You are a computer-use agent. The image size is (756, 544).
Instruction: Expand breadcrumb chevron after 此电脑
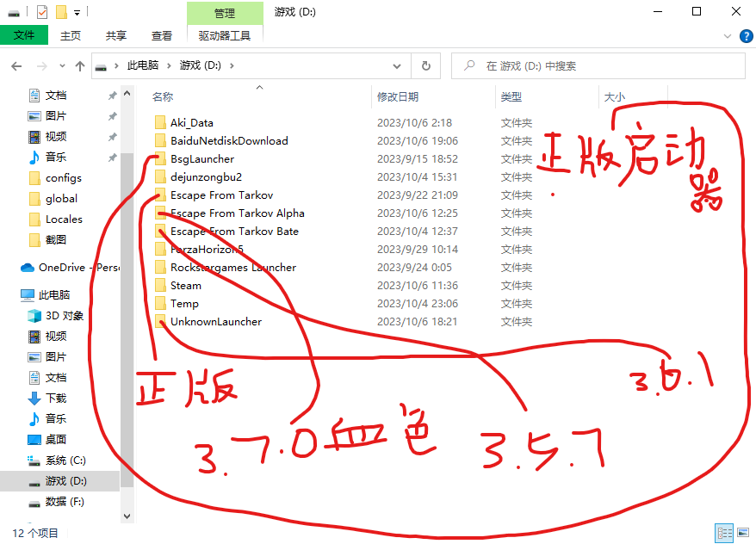(169, 66)
